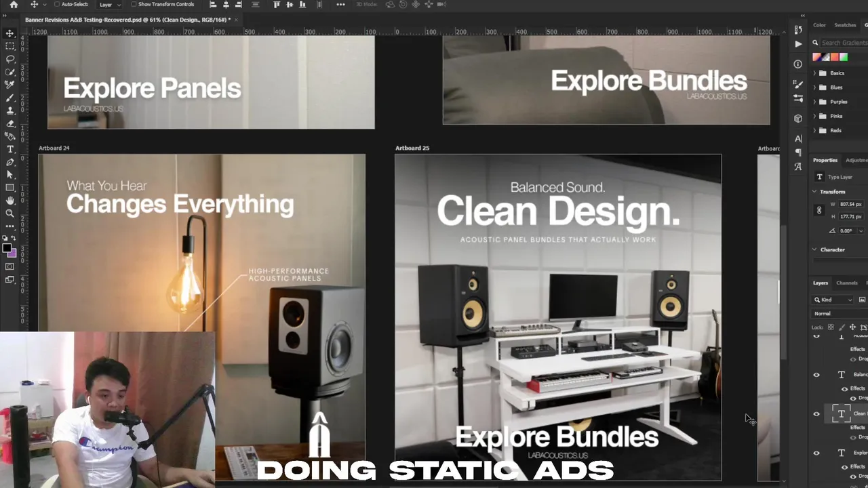
Task: Expand the Character section in Properties
Action: coord(814,249)
